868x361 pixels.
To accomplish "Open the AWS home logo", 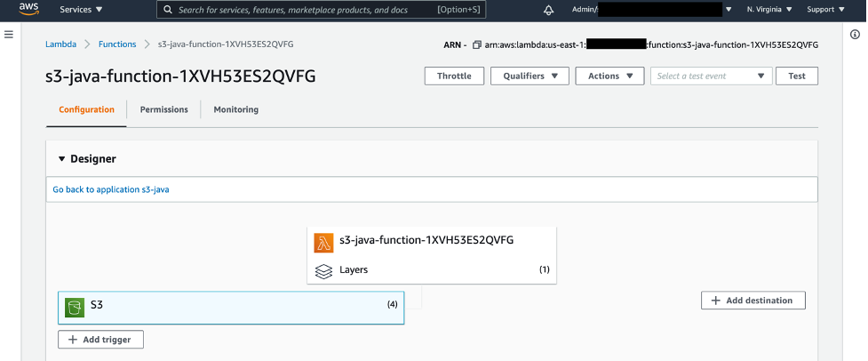I will click(x=28, y=9).
